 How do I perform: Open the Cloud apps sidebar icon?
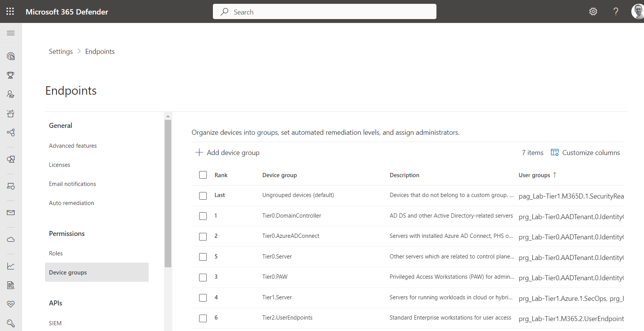[x=11, y=239]
